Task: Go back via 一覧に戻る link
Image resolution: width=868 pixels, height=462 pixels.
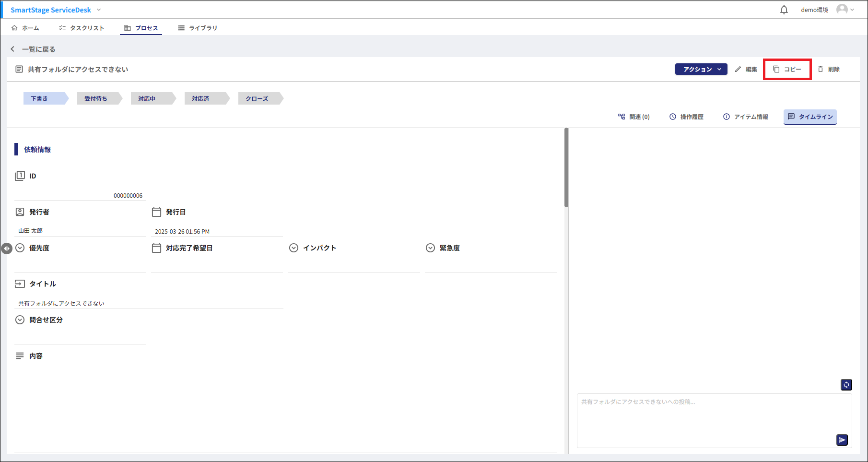Action: tap(34, 49)
